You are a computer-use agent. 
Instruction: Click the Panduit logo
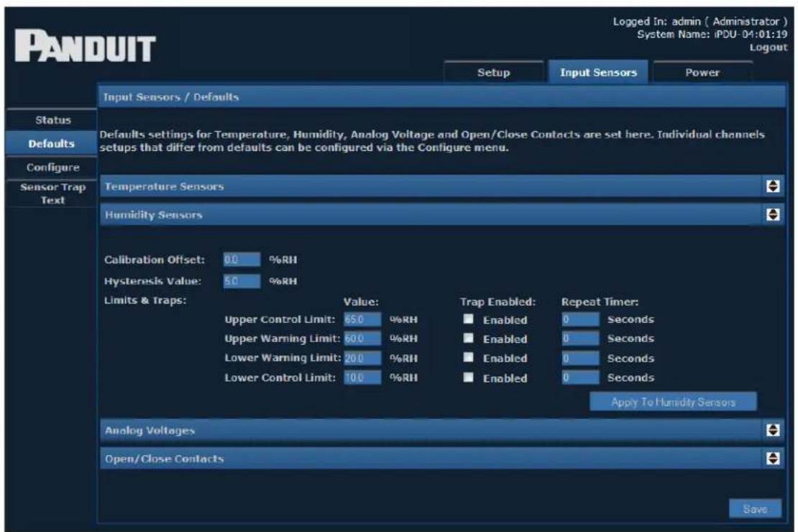pos(85,46)
